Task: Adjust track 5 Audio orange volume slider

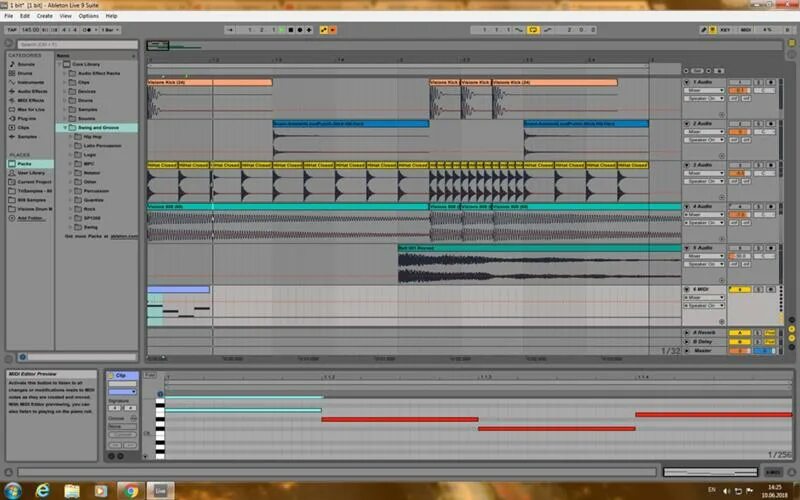Action: (x=739, y=256)
